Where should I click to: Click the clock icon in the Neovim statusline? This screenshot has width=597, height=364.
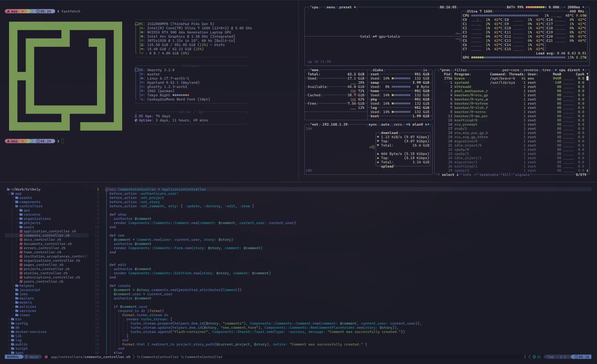(577, 357)
